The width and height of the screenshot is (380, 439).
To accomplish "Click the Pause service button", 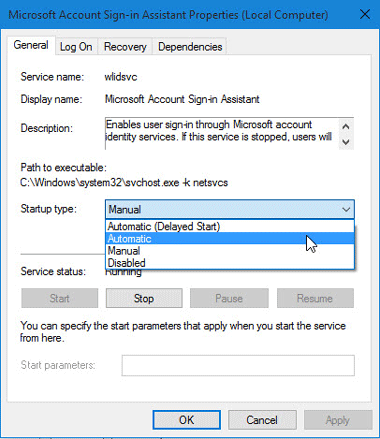I will (229, 298).
